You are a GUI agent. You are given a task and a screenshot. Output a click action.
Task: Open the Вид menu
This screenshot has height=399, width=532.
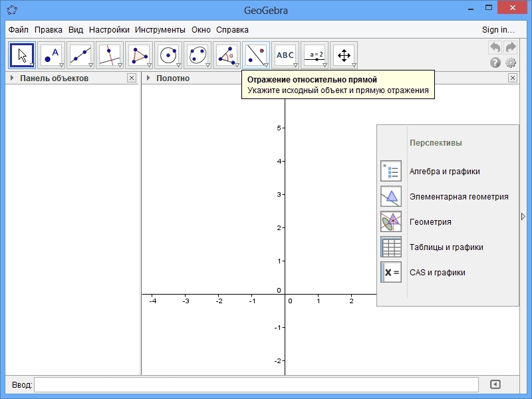pos(76,30)
